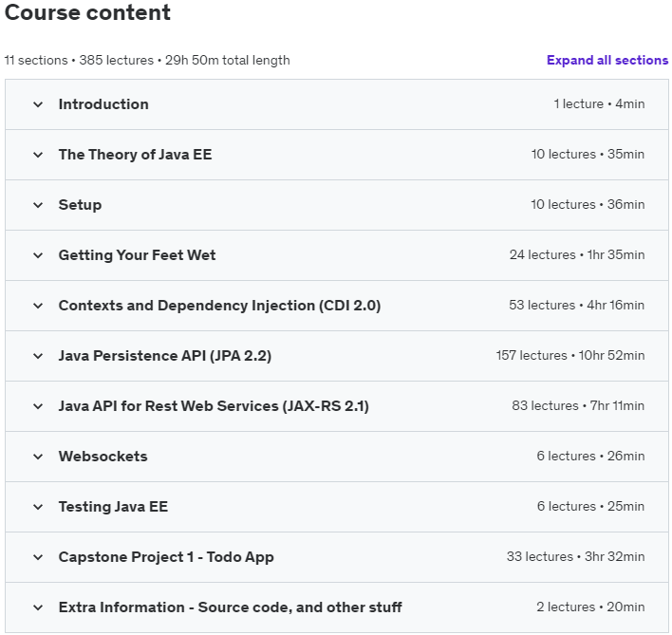Open Contexts and Dependency Injection title
This screenshot has width=672, height=635.
220,306
